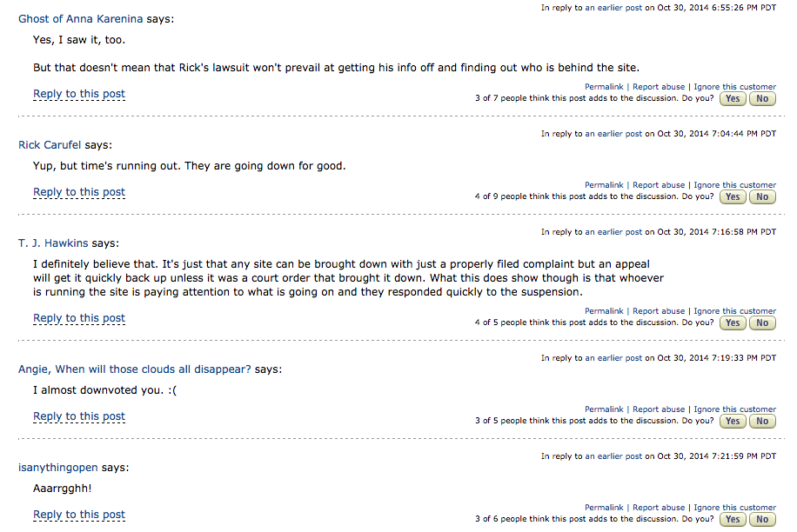Report abuse on Angie's post
Viewport: 797px width, 532px height.
point(659,409)
